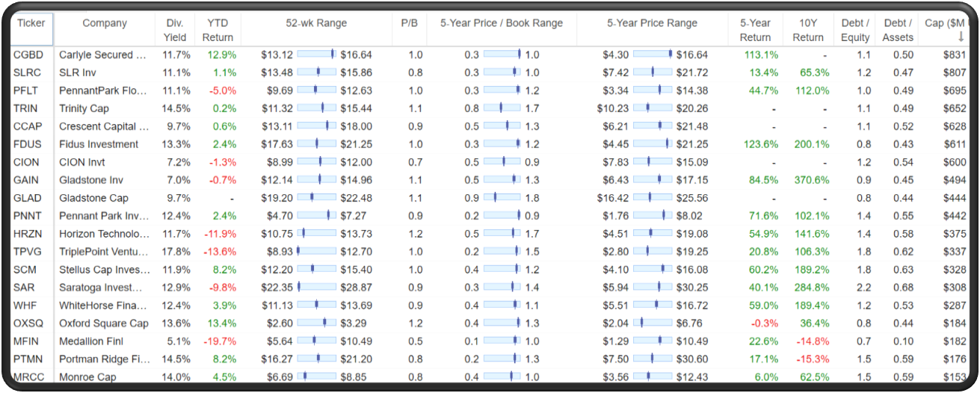This screenshot has width=980, height=393.
Task: Click the $831 market cap value
Action: coord(953,55)
